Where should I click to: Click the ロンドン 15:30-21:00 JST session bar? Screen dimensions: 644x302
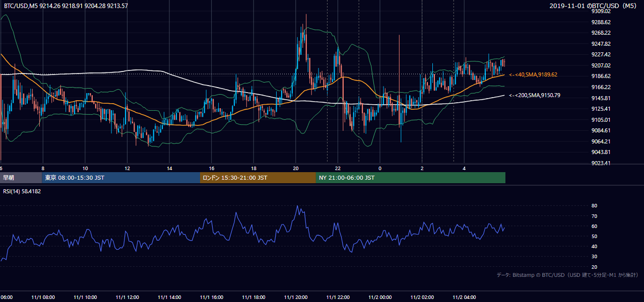click(258, 178)
